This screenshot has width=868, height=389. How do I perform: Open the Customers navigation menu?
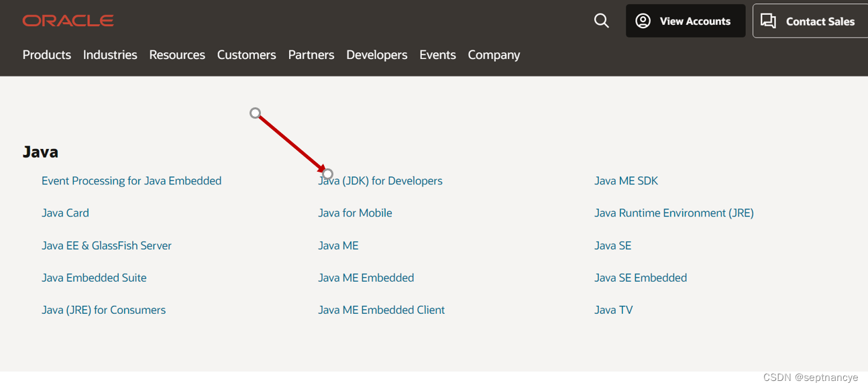click(x=246, y=54)
